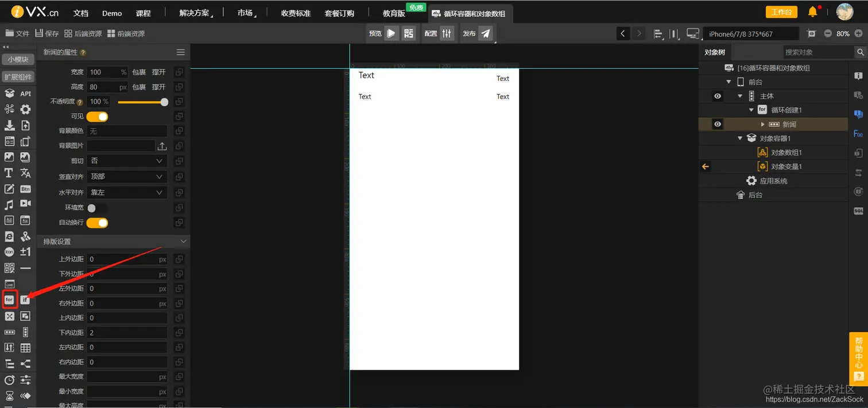Select the gear settings component icon

pos(25,109)
